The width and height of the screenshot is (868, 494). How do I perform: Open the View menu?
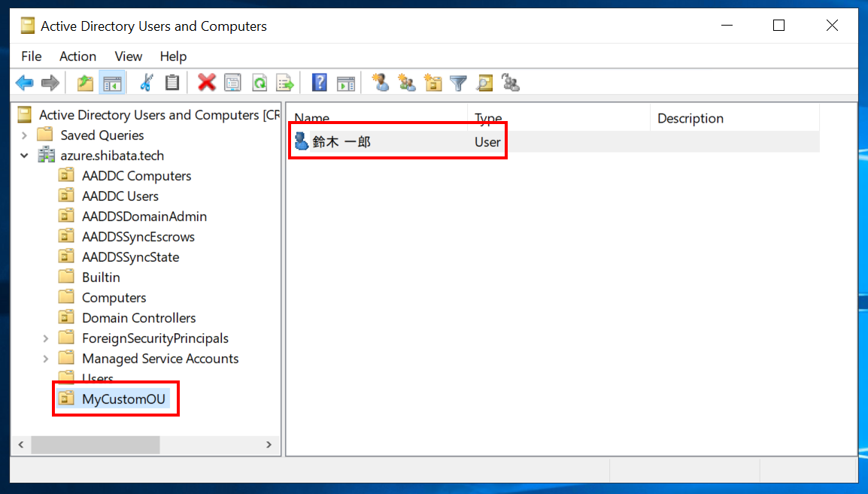tap(128, 56)
